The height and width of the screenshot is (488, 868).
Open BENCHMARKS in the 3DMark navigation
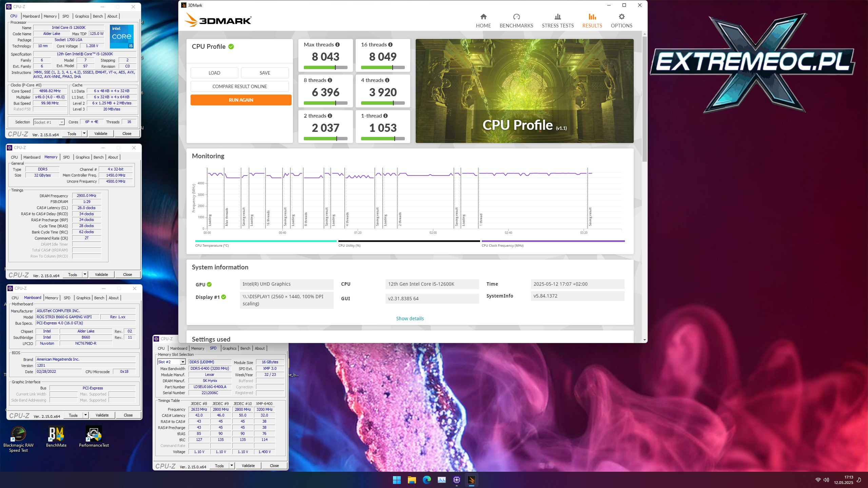(516, 21)
